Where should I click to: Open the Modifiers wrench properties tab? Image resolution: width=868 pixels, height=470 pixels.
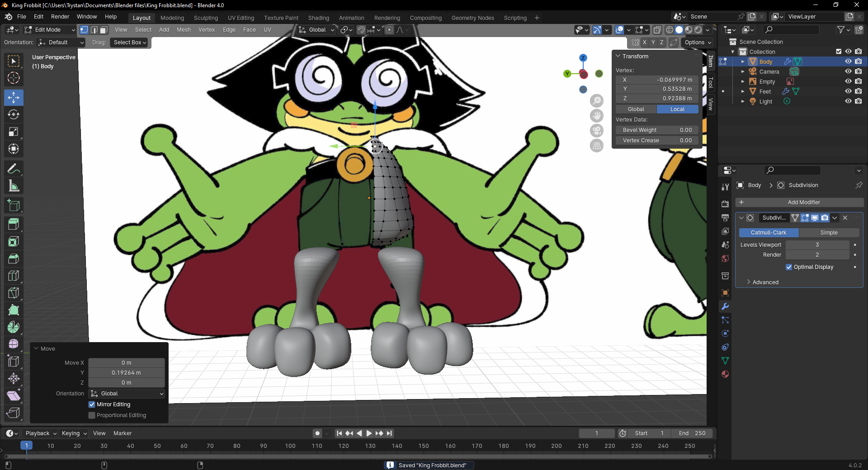[725, 306]
